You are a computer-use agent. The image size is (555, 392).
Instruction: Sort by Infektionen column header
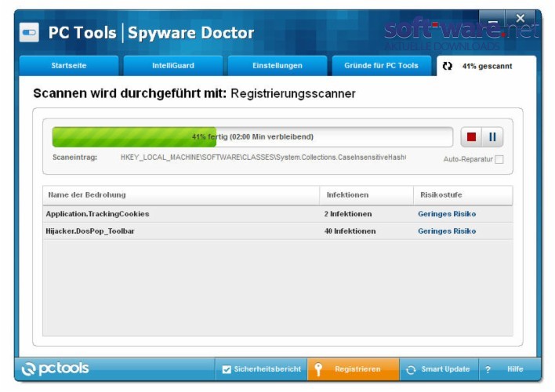coord(366,194)
